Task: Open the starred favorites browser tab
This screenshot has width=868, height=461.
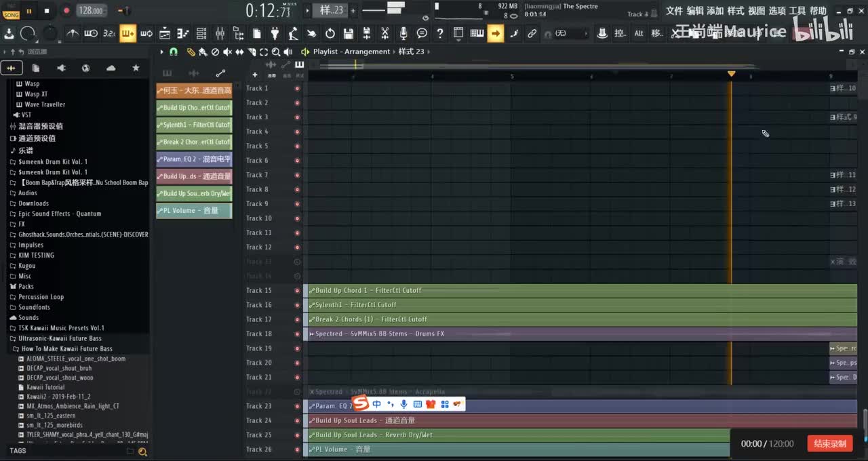Action: tap(136, 68)
